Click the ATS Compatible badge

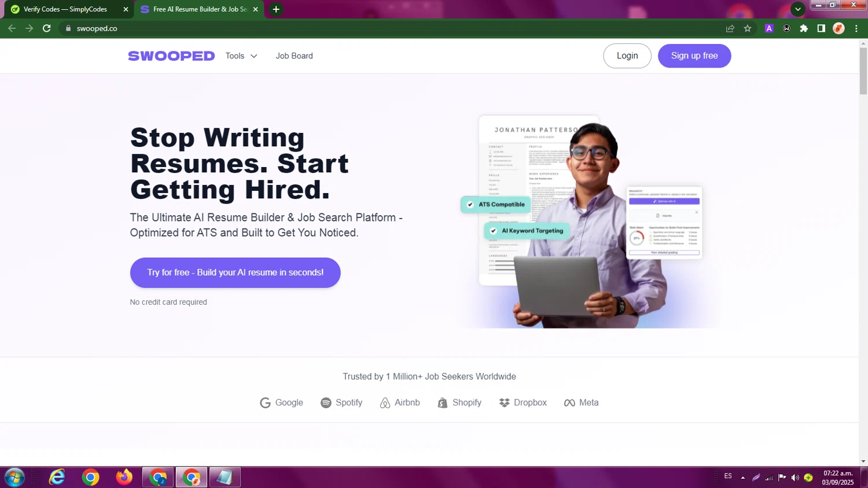496,204
